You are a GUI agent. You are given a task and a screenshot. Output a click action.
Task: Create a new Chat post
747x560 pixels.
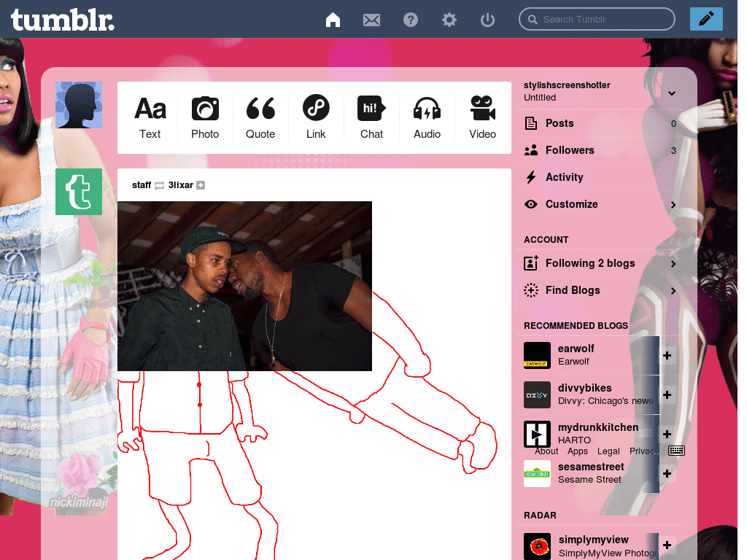[x=371, y=117]
